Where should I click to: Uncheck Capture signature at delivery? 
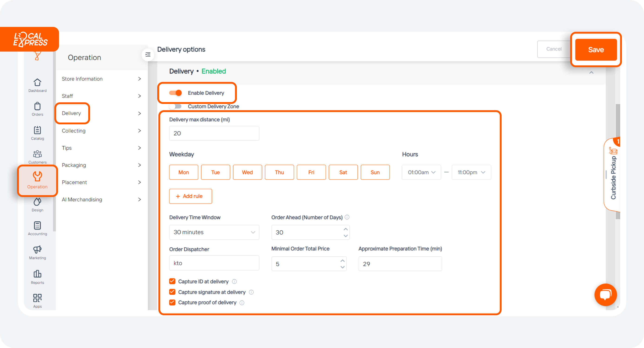[x=172, y=292]
